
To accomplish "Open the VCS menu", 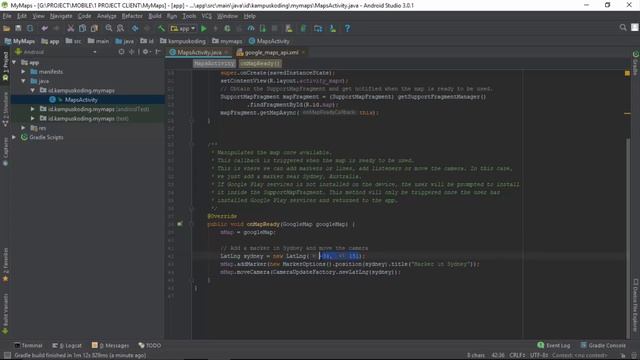I will [x=207, y=16].
